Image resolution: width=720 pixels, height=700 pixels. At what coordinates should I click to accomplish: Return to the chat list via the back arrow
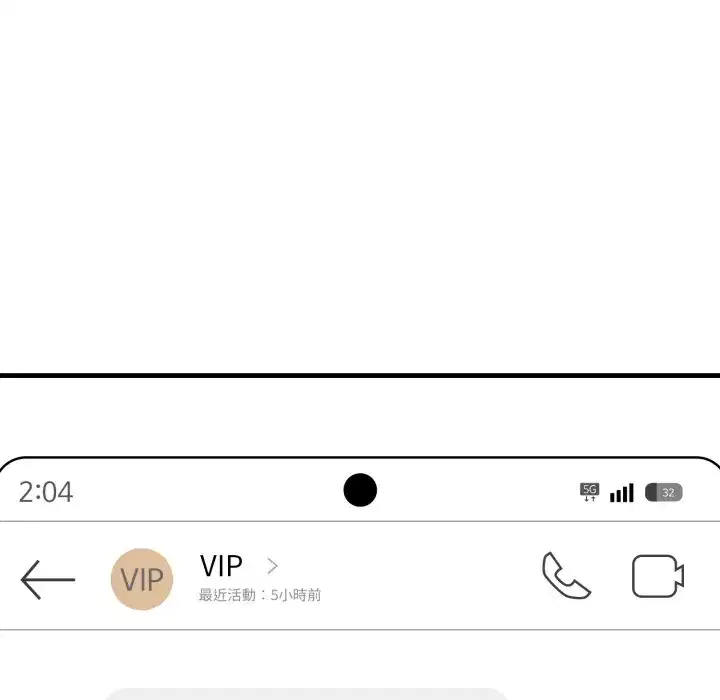48,580
